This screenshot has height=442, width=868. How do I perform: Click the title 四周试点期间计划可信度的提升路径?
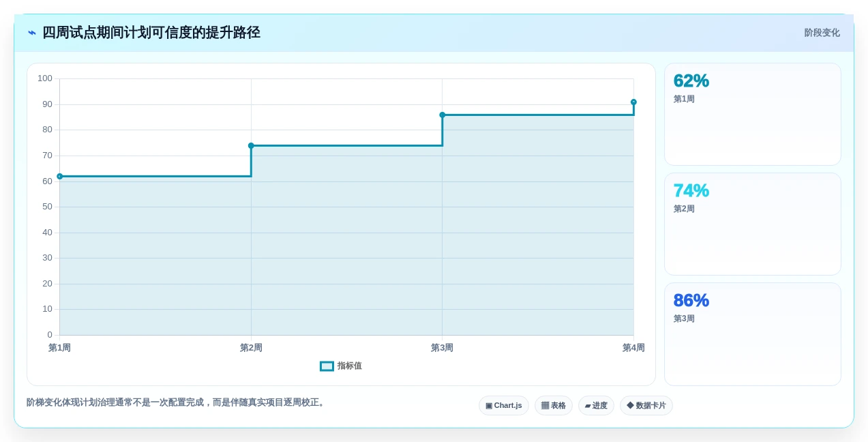(151, 33)
